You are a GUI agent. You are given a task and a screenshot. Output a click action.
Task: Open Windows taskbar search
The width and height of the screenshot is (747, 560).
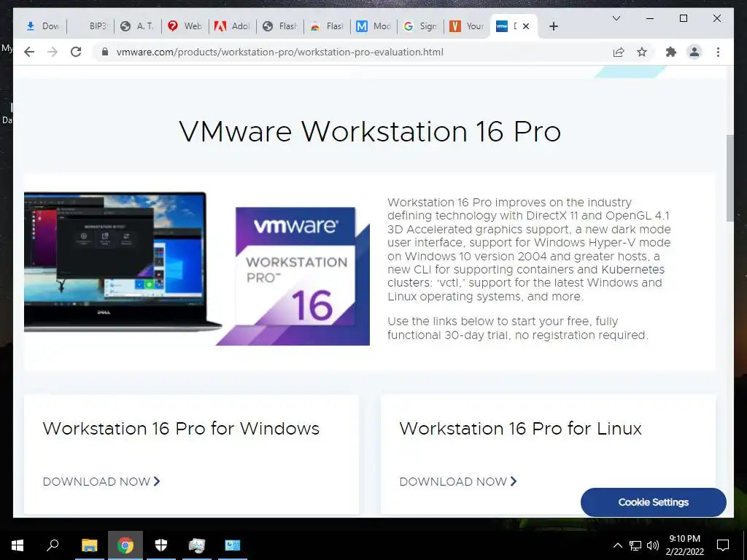(53, 545)
